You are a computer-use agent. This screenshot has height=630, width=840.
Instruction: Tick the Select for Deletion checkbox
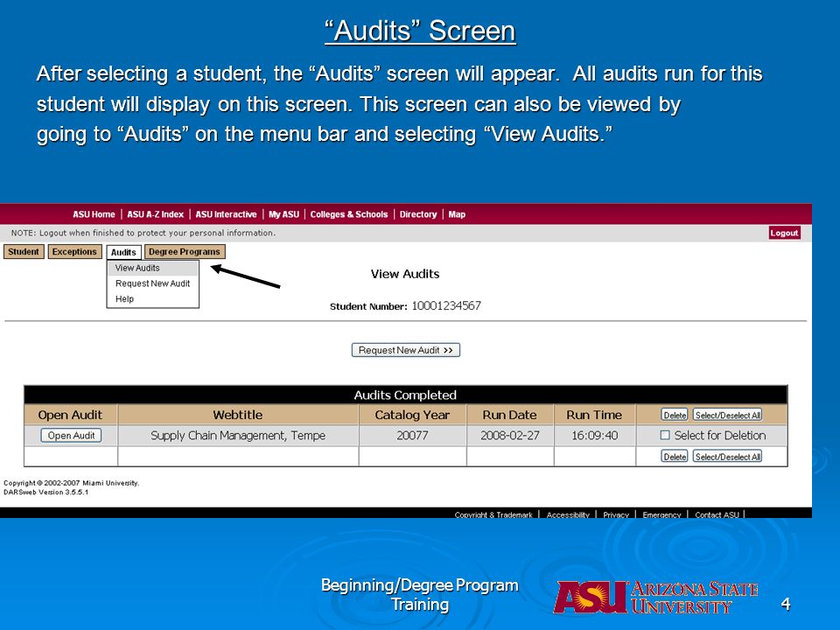coord(665,435)
